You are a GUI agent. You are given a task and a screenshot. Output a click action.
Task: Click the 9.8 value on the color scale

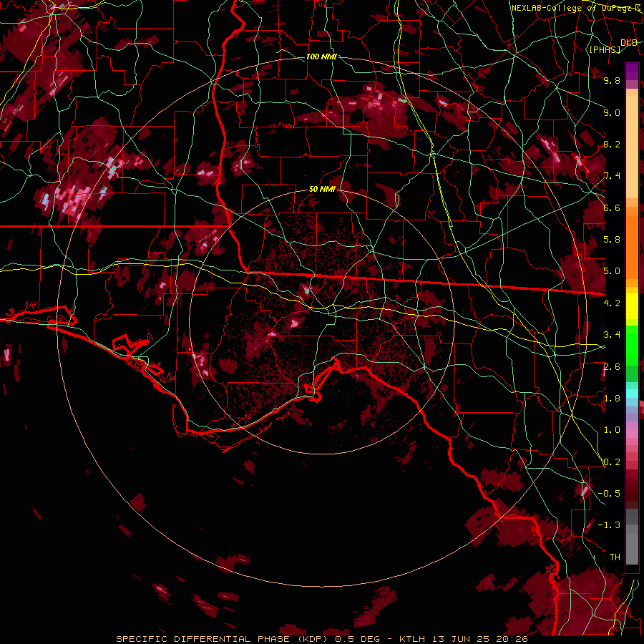[x=612, y=80]
